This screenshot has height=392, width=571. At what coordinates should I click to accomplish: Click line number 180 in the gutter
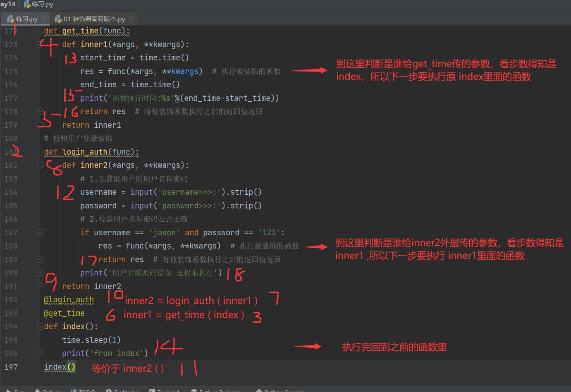[11, 139]
